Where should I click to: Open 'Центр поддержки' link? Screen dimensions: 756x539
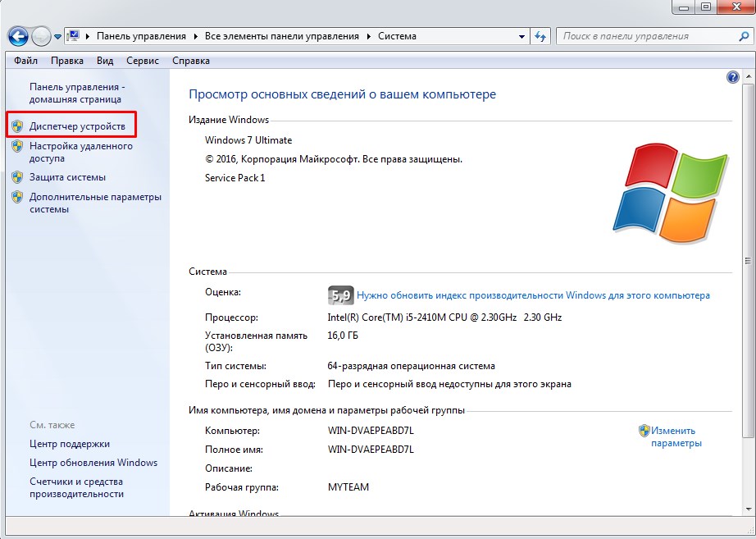(x=70, y=444)
